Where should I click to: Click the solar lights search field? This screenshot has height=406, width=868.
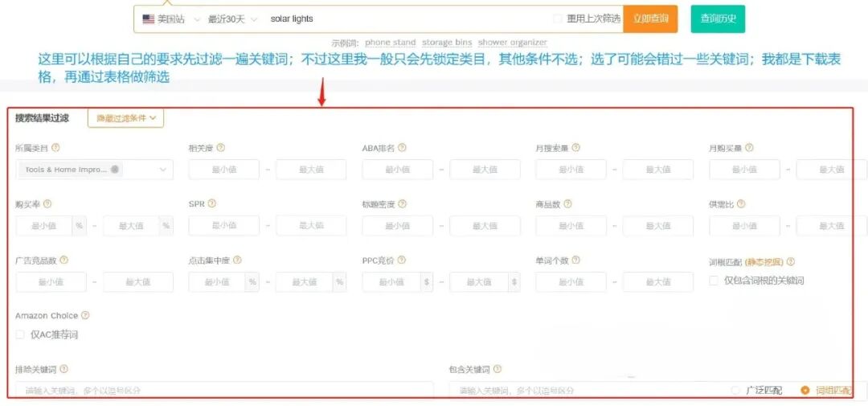tap(408, 18)
